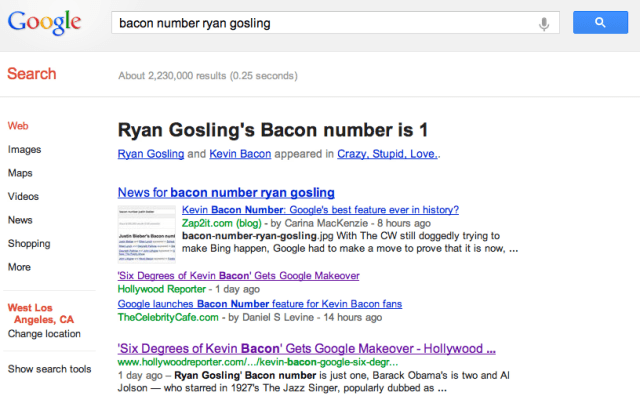
Task: Go to Videos results
Action: click(23, 197)
